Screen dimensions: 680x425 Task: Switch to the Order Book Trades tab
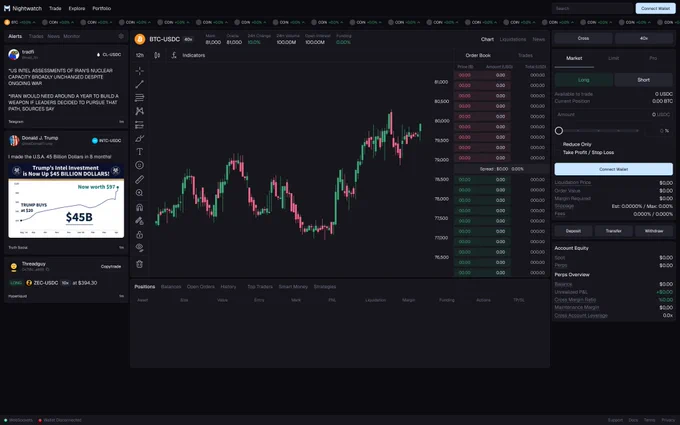tap(525, 56)
